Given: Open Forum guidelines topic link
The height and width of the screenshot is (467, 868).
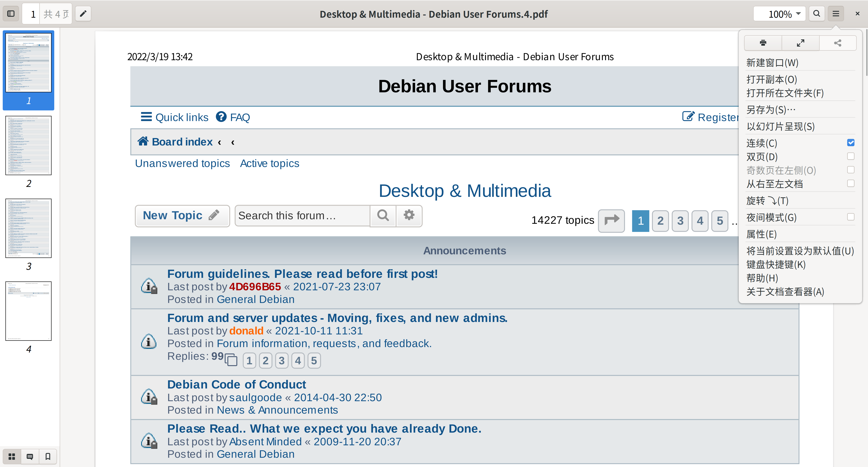Looking at the screenshot, I should 302,274.
